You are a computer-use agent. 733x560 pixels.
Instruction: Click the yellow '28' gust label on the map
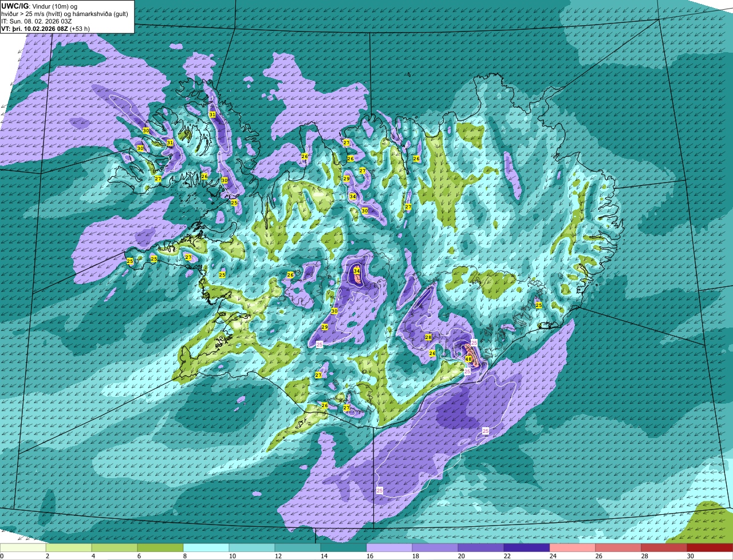(x=428, y=337)
